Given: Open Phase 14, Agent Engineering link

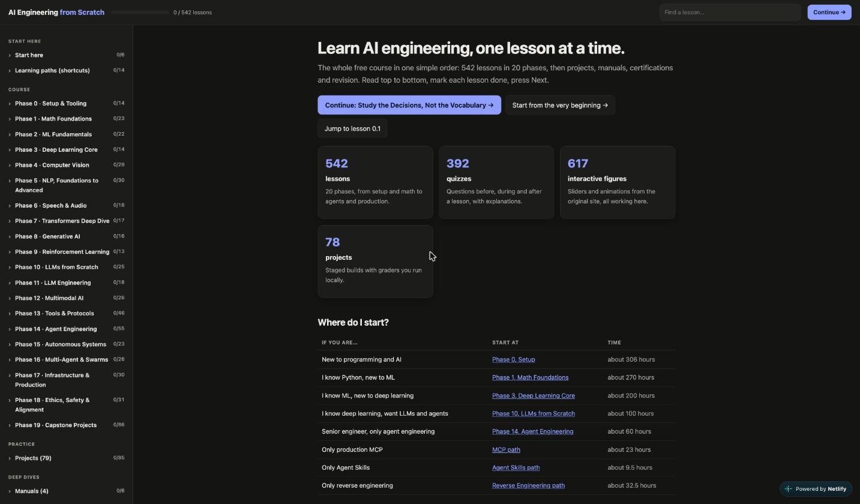Looking at the screenshot, I should (532, 431).
